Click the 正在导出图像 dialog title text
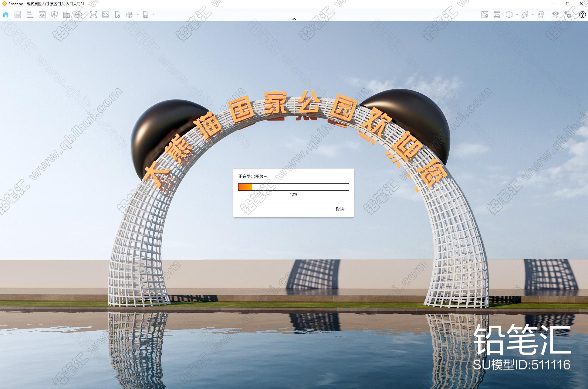 (x=253, y=176)
